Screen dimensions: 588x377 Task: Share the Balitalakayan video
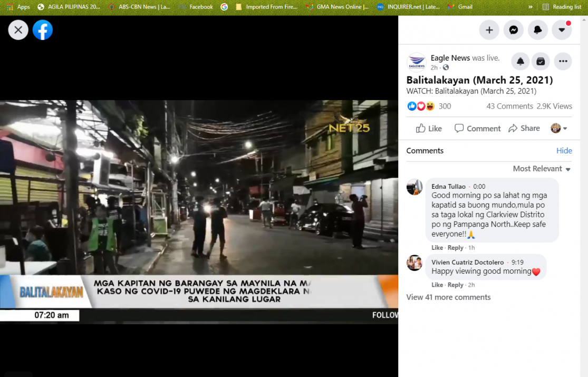tap(524, 129)
